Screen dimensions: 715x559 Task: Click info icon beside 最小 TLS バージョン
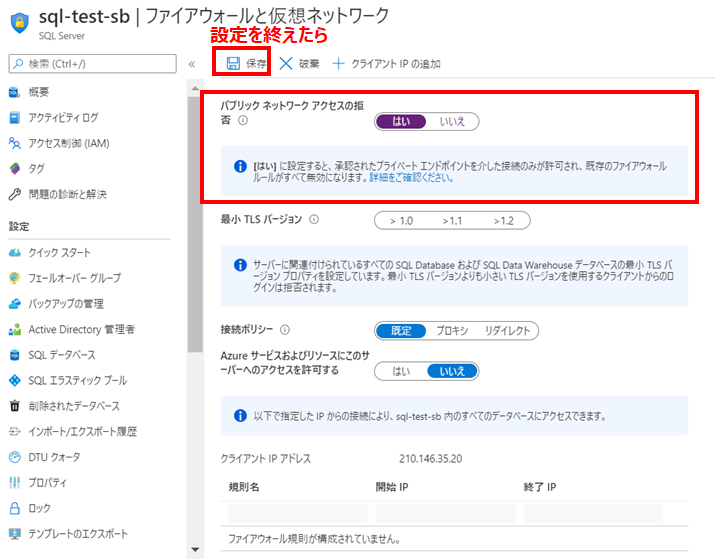(x=314, y=219)
